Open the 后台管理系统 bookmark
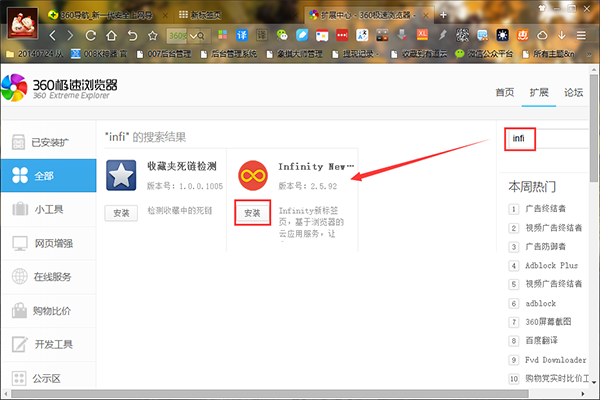The height and width of the screenshot is (400, 600). [x=229, y=54]
